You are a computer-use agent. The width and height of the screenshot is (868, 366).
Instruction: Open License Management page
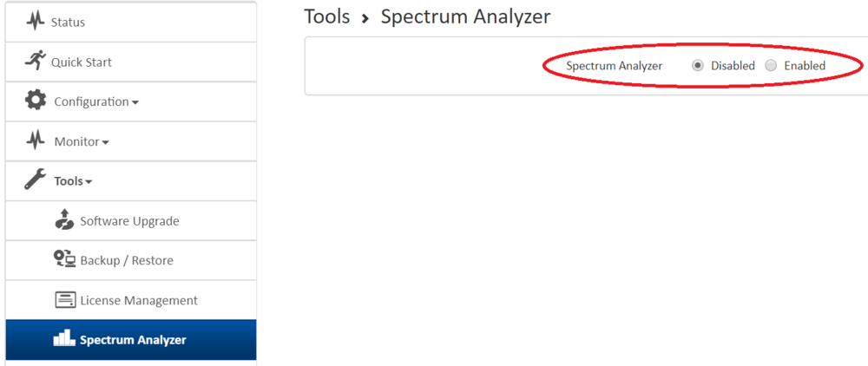[x=139, y=301]
